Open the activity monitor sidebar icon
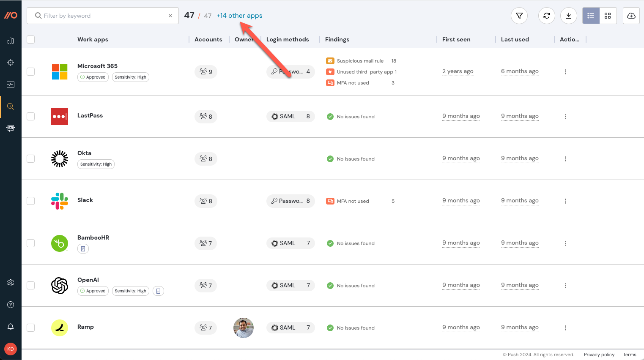Viewport: 644px width, 360px height. [x=11, y=85]
